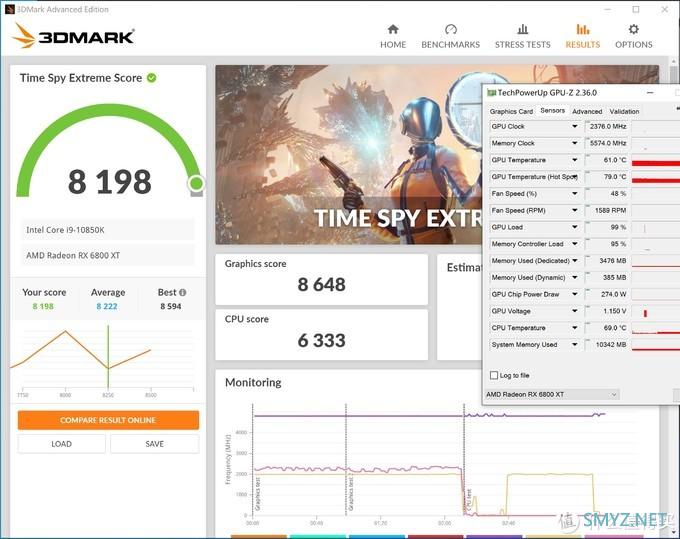This screenshot has width=680, height=539.
Task: Click Average score 8 222
Action: point(107,306)
